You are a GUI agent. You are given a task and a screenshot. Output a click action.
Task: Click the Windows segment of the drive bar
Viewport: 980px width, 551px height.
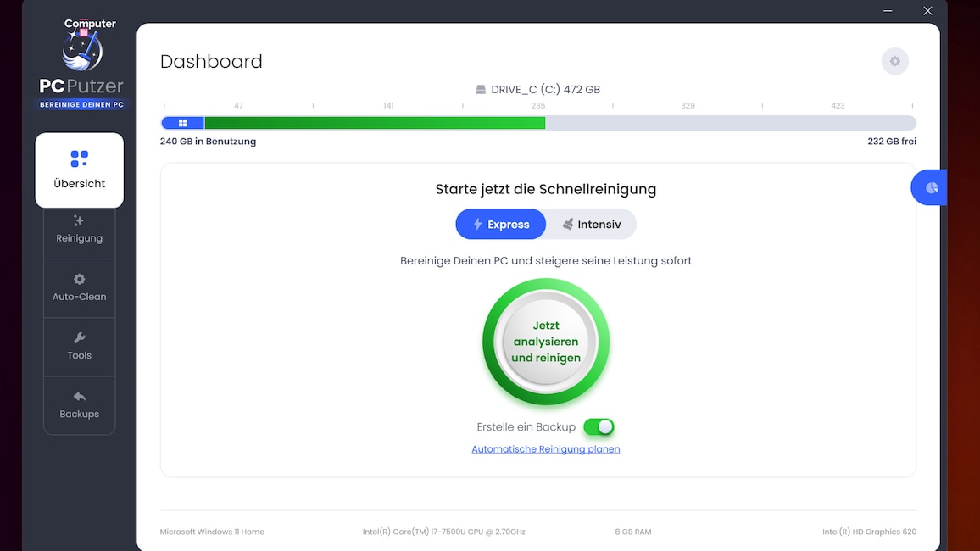(x=182, y=123)
